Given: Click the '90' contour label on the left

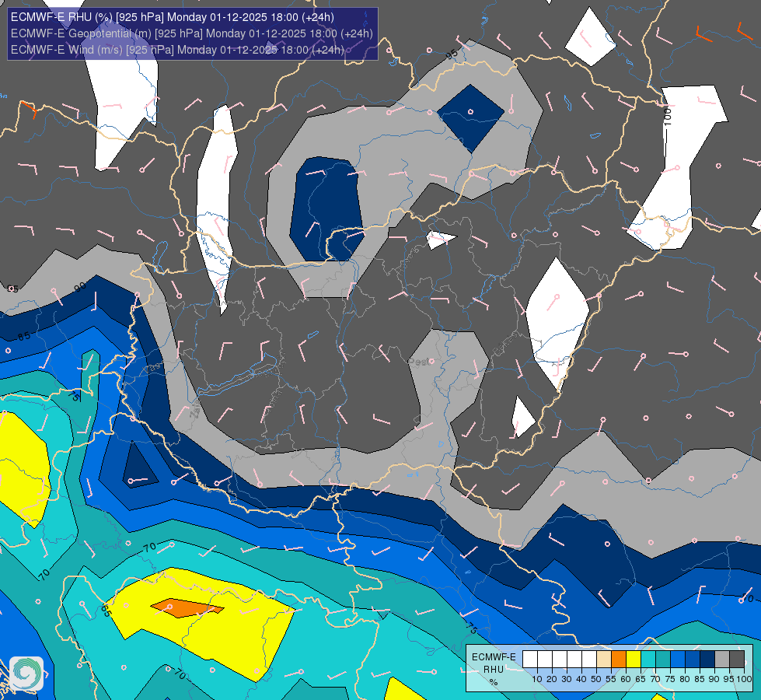Looking at the screenshot, I should (x=80, y=286).
